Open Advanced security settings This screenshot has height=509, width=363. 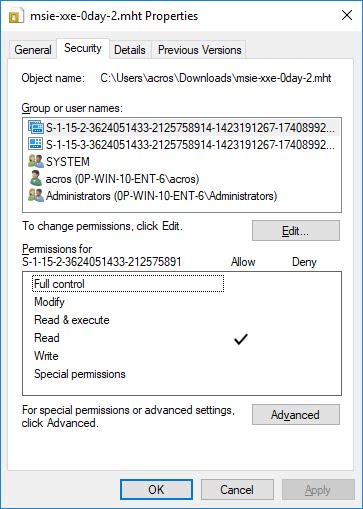296,414
